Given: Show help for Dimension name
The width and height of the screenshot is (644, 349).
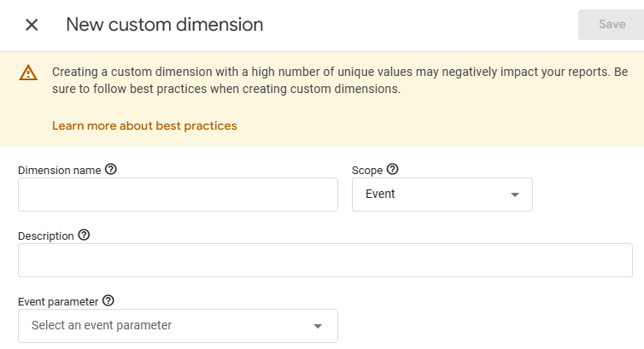Looking at the screenshot, I should 111,169.
